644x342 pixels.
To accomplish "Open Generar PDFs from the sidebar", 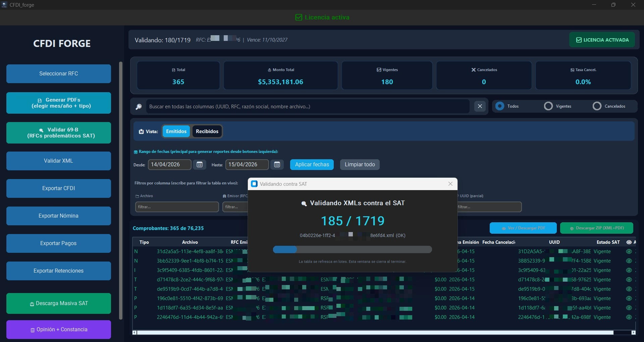I will 59,103.
